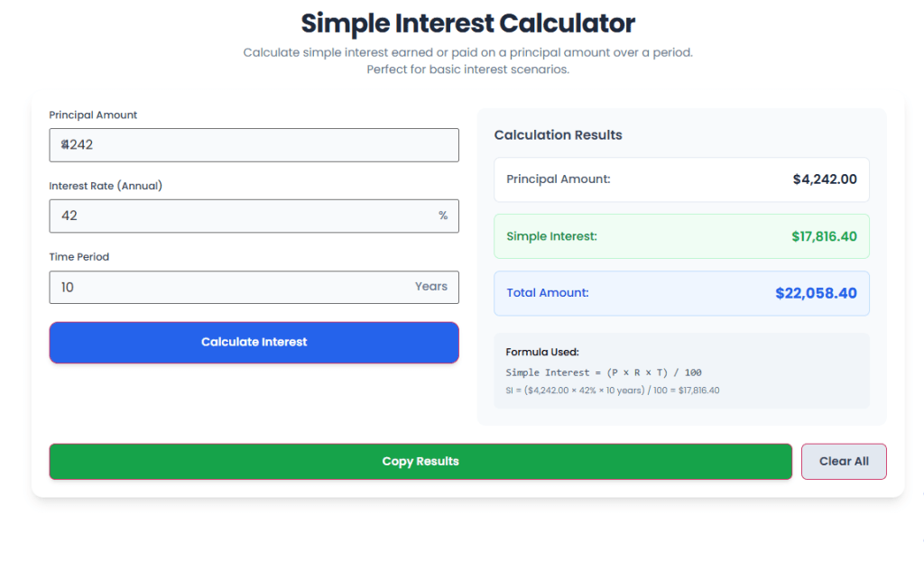Click the Calculation Results heading
The height and width of the screenshot is (570, 924).
click(558, 134)
